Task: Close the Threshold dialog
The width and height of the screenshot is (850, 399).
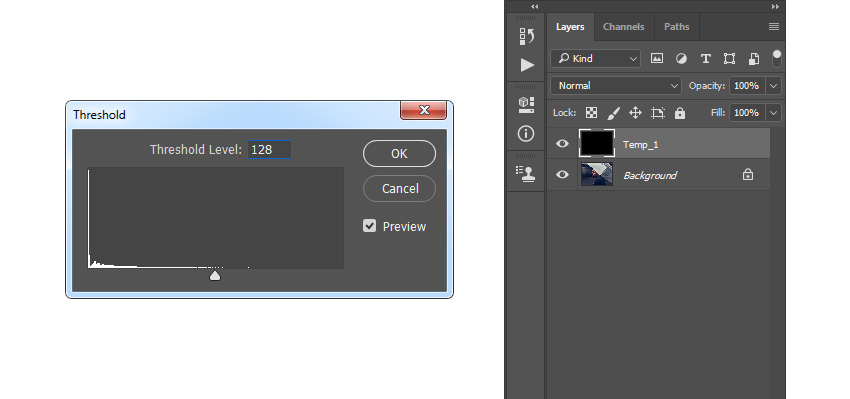Action: pos(423,110)
